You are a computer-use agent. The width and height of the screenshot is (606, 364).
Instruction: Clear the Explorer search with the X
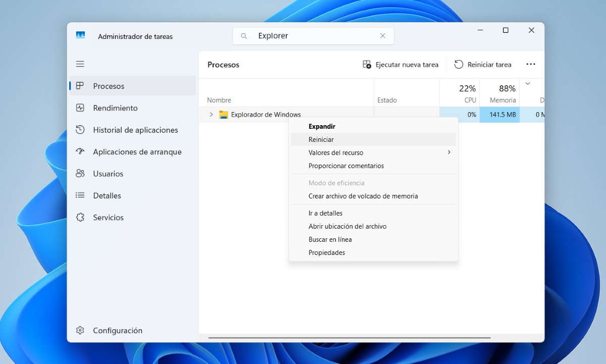click(x=383, y=36)
